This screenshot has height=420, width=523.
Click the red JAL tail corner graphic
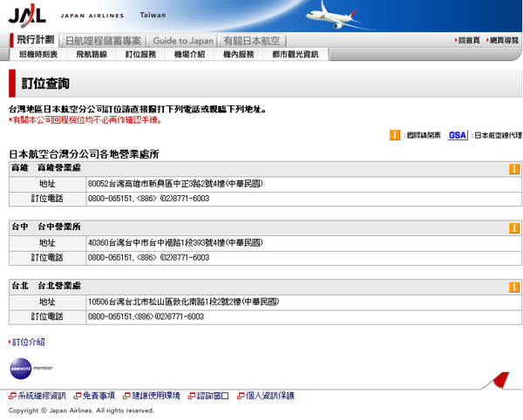[501, 380]
